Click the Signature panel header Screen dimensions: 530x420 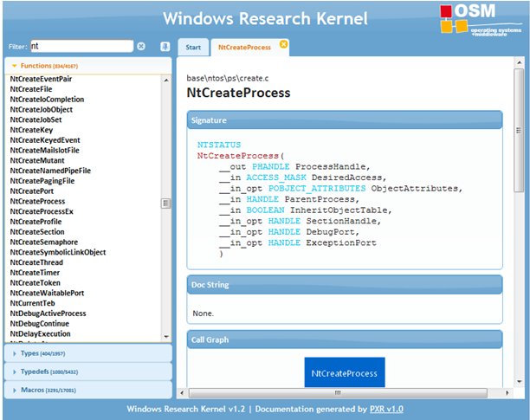[x=345, y=120]
